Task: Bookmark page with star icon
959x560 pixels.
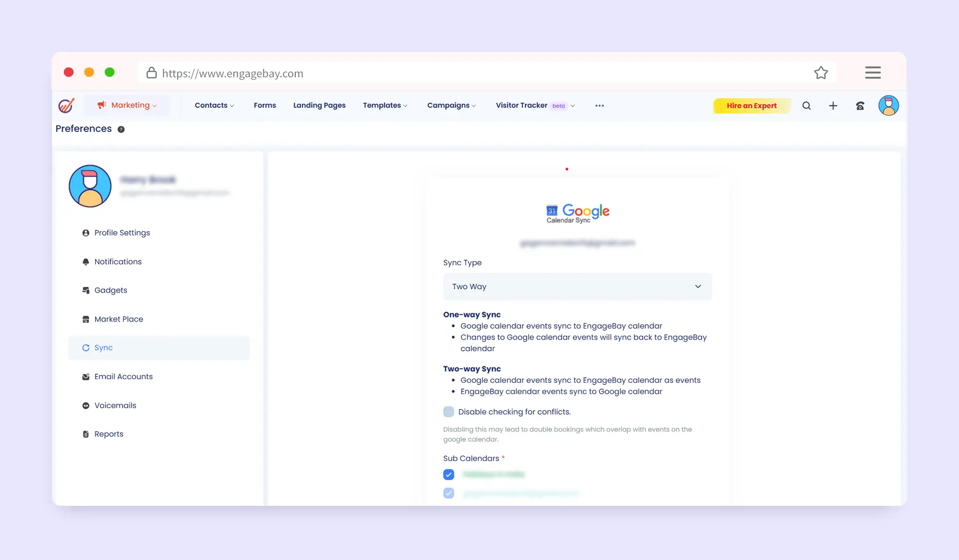Action: tap(821, 73)
